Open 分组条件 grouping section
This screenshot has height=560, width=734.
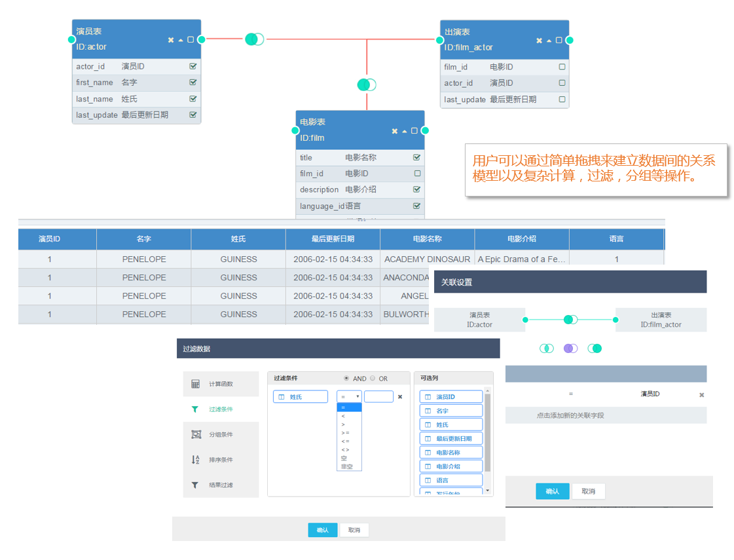click(x=221, y=435)
